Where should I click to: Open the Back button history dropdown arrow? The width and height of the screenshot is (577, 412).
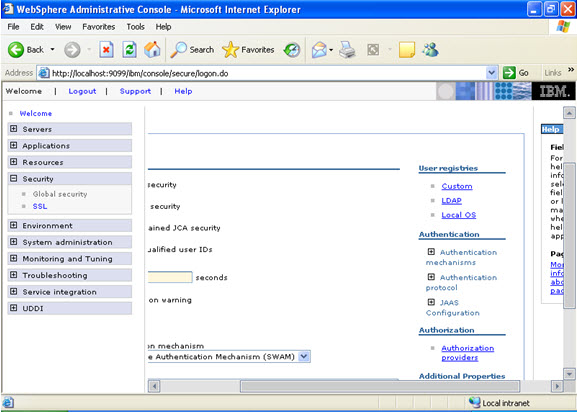(x=53, y=49)
